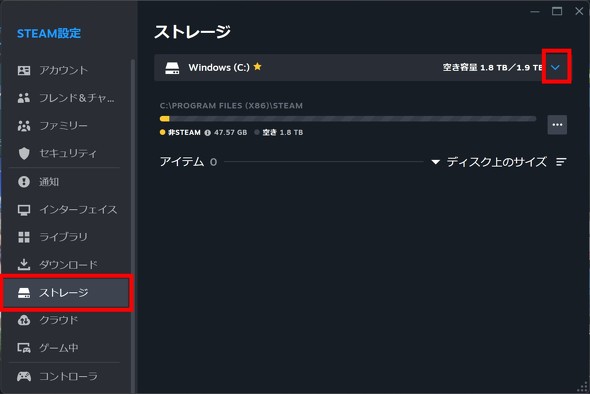Click the sidebar scrollbar
The image size is (590, 394).
coord(132,226)
